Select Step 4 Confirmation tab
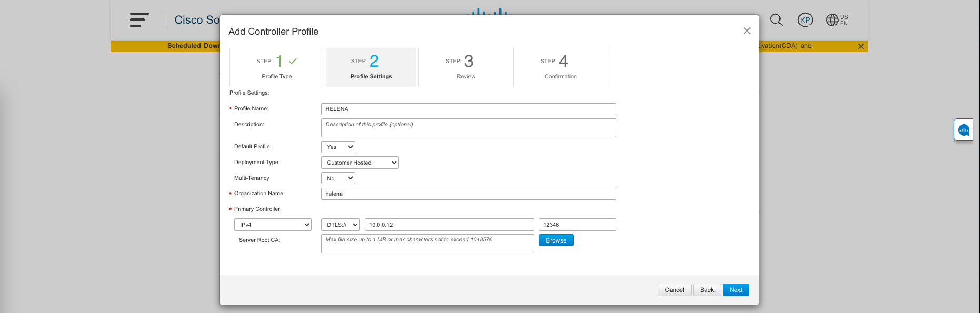The height and width of the screenshot is (313, 980). [561, 67]
